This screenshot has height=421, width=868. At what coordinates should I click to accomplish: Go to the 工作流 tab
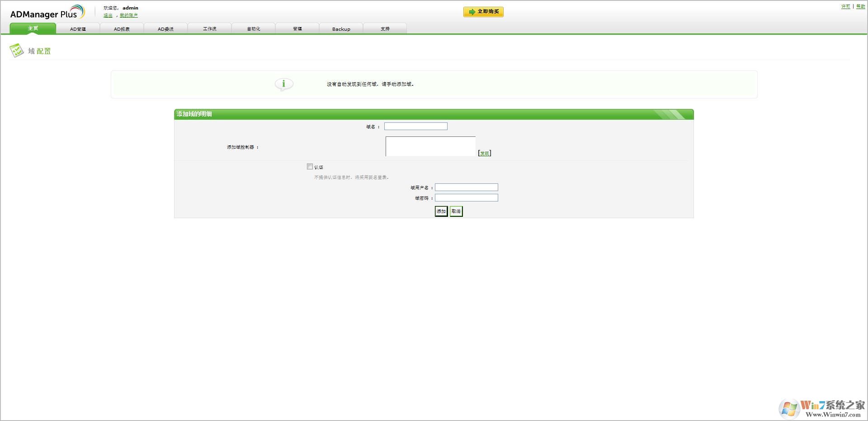coord(209,28)
